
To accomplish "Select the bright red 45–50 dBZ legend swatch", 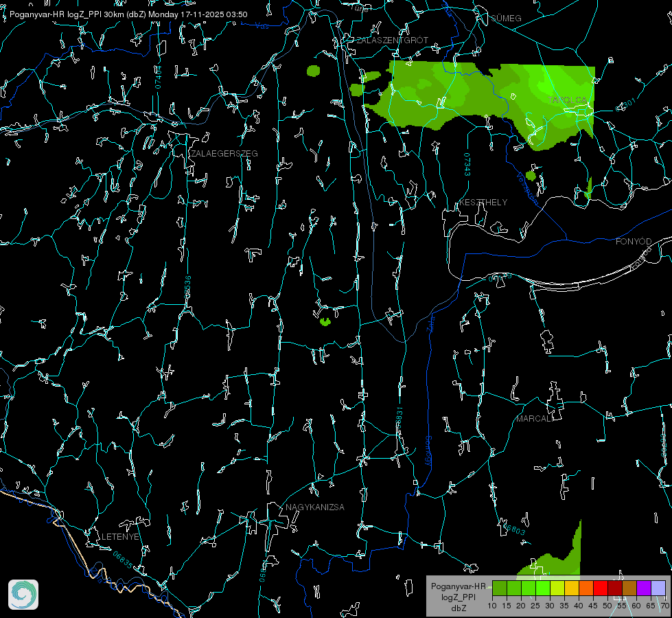I will coord(601,588).
